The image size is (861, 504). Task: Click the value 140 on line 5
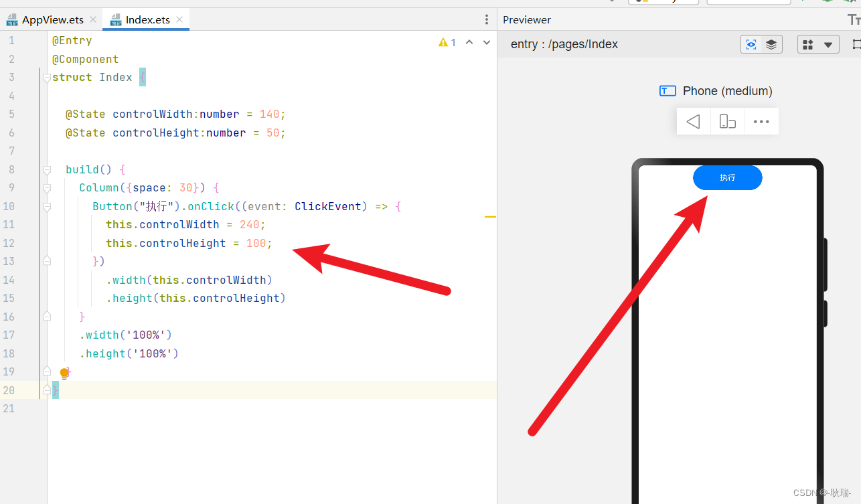[270, 114]
